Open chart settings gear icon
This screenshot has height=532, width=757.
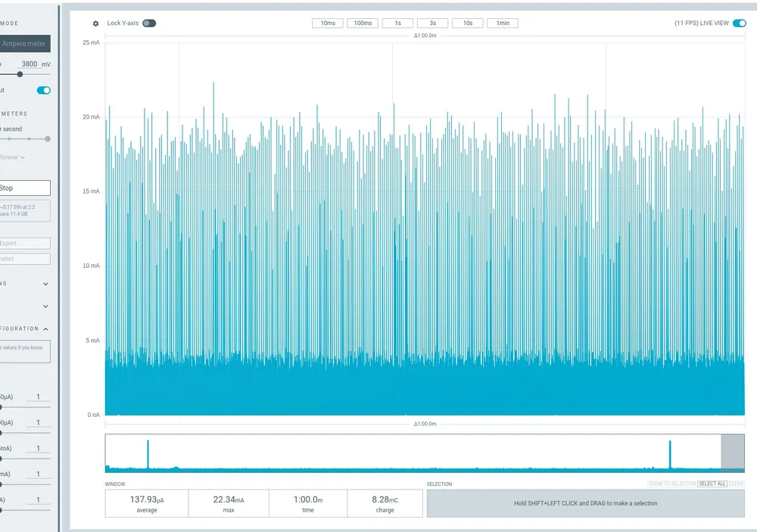(95, 23)
